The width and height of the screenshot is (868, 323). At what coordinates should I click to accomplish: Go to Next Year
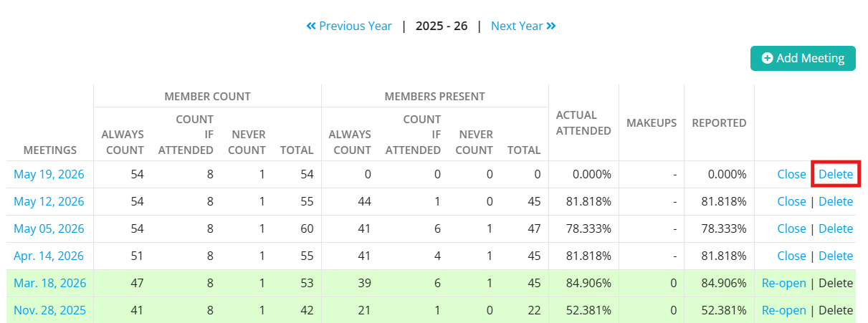coord(523,26)
